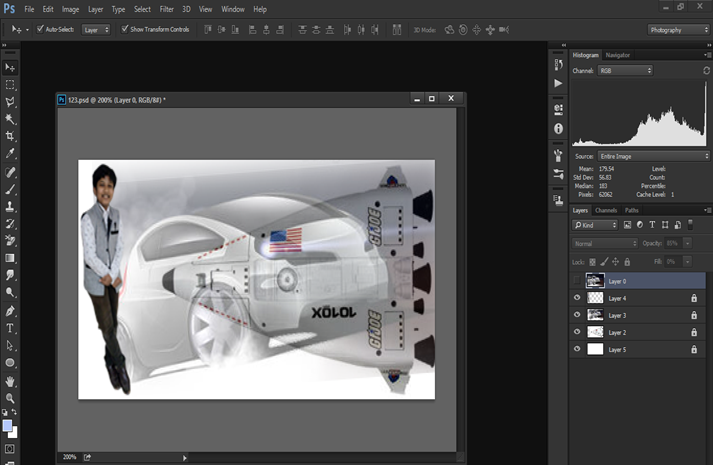Switch to the Navigator tab
The image size is (713, 465).
tap(618, 55)
